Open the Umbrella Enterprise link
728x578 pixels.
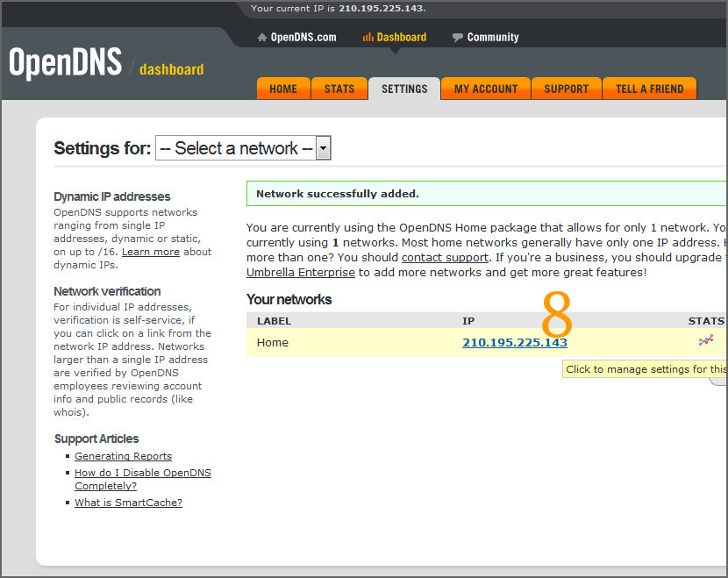click(300, 273)
